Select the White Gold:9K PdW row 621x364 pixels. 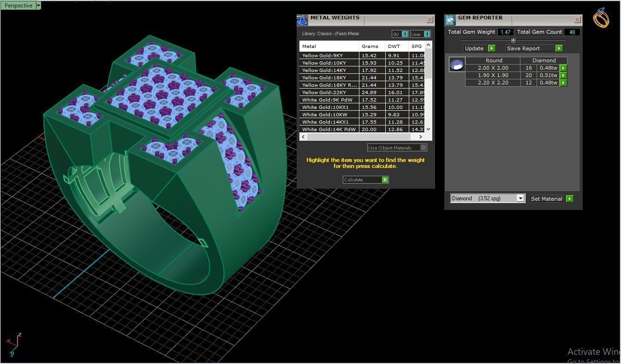coord(362,100)
